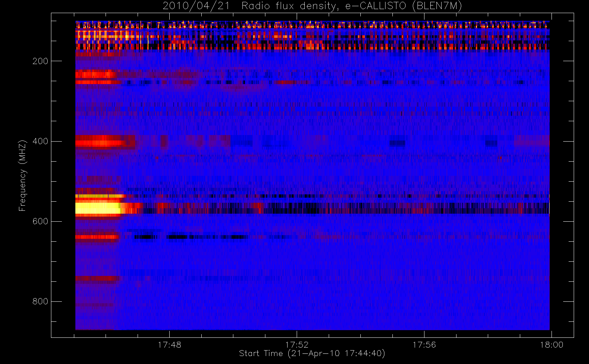Click the 17:48 time tick label
The height and width of the screenshot is (364, 589).
(x=169, y=345)
